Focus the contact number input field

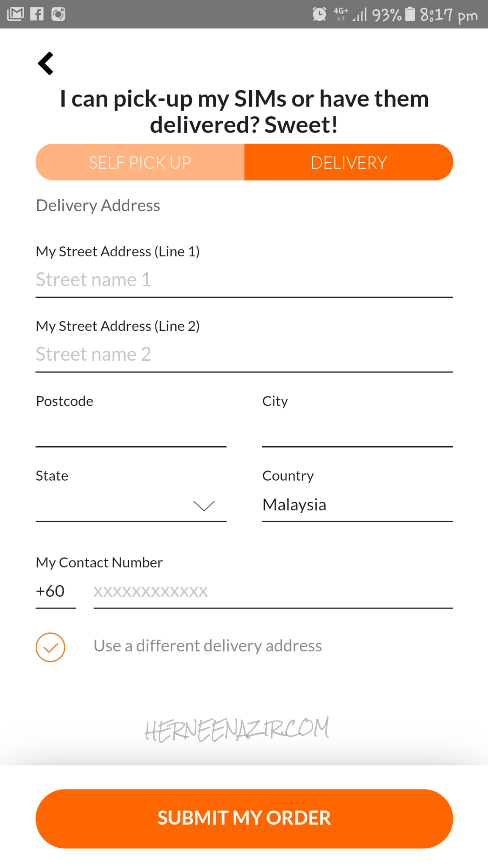(x=273, y=592)
